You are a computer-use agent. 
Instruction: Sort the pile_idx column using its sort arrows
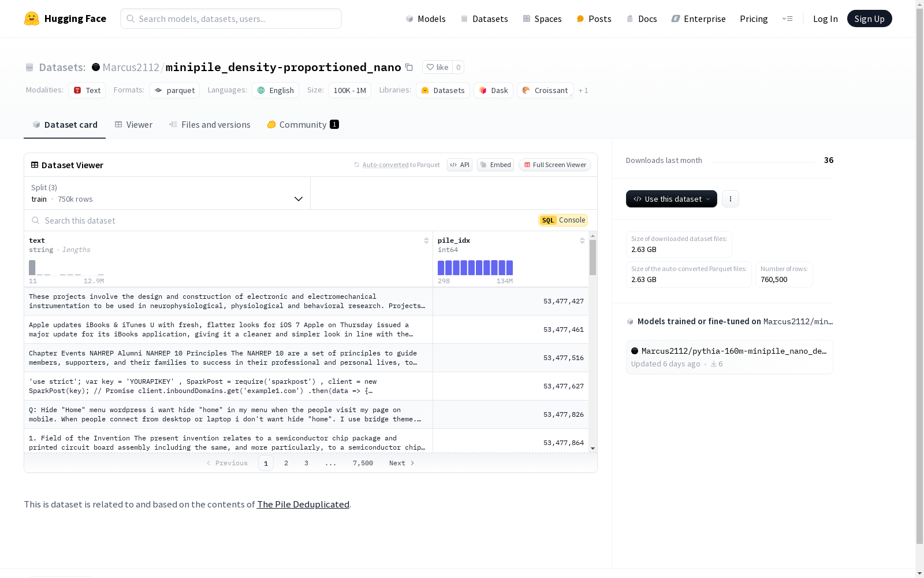point(582,240)
